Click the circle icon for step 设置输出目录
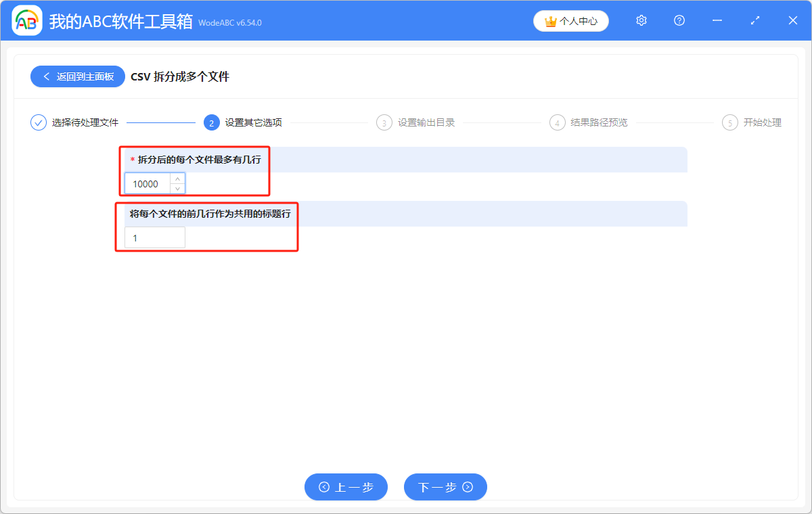Viewport: 812px width, 514px height. pos(384,122)
